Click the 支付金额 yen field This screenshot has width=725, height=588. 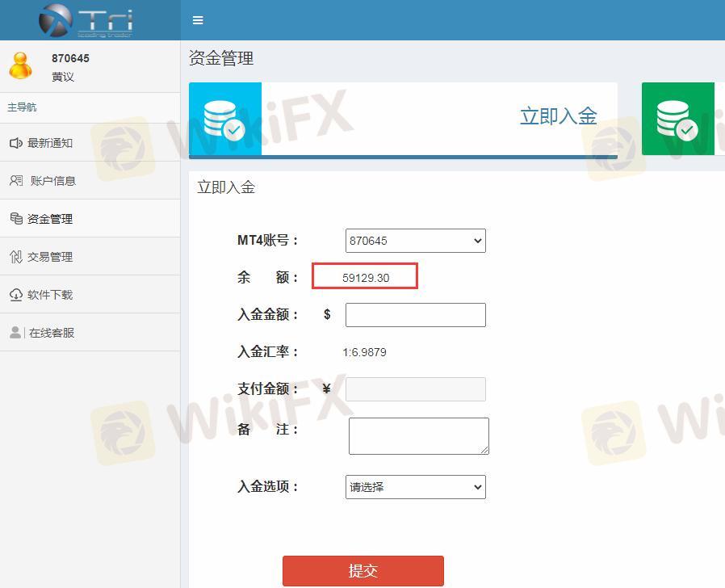416,389
